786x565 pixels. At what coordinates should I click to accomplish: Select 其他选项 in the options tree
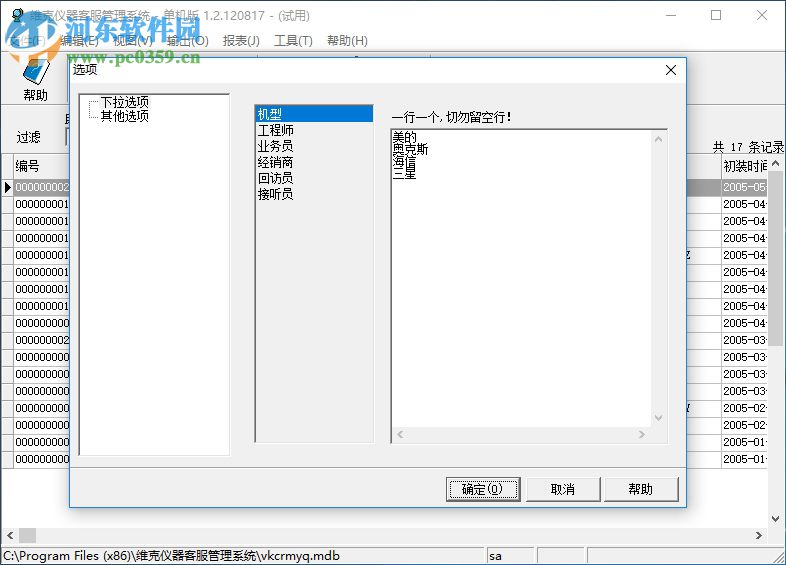coord(124,116)
